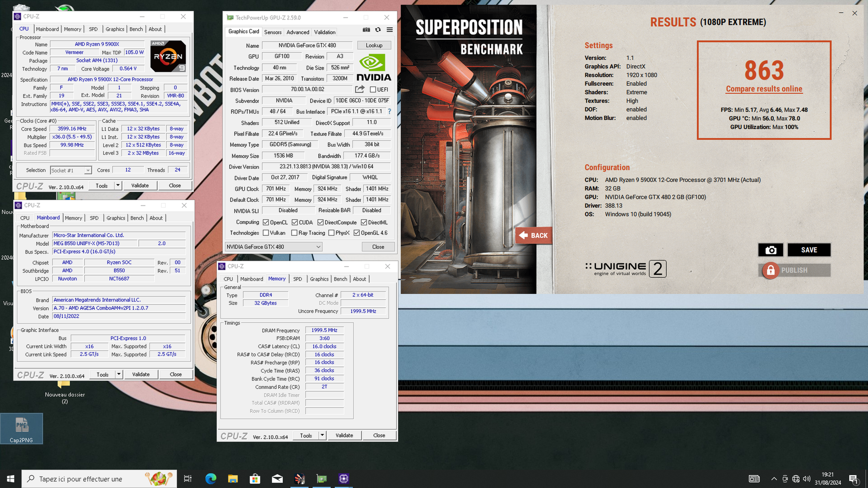
Task: Click the BACK button in Superposition
Action: [x=534, y=235]
